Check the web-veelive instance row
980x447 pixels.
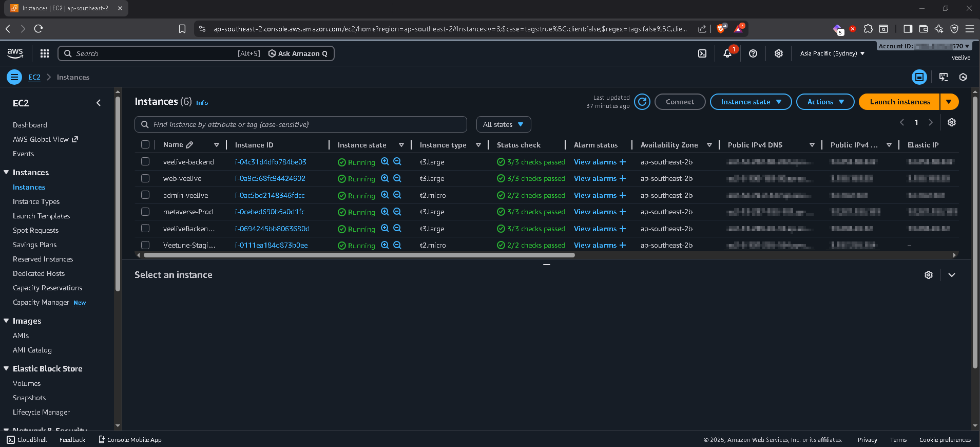[x=145, y=178]
